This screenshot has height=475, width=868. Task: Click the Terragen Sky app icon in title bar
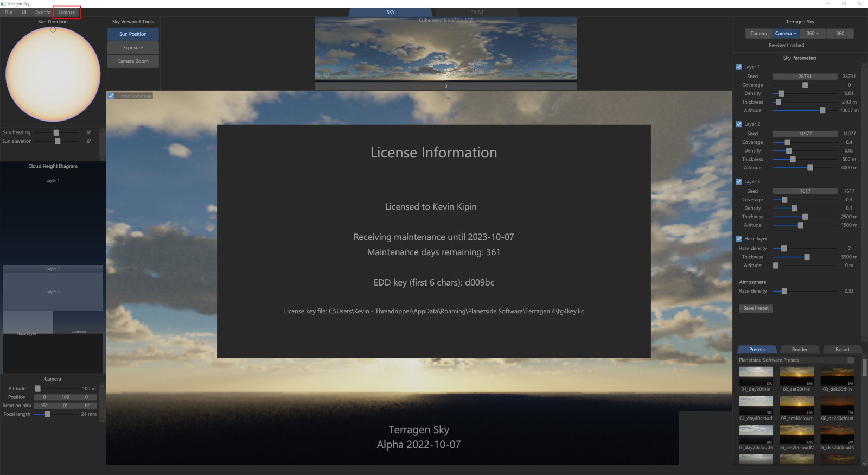pyautogui.click(x=3, y=4)
